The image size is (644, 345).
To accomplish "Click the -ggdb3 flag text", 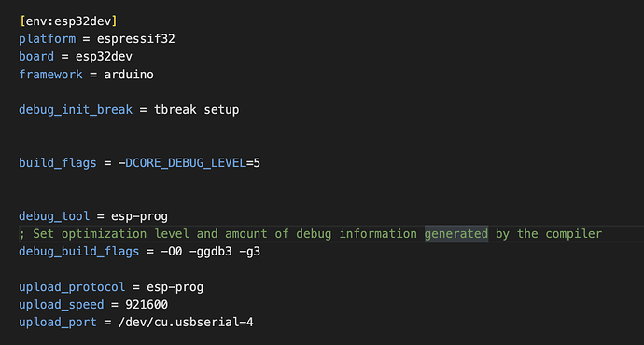I will point(211,252).
